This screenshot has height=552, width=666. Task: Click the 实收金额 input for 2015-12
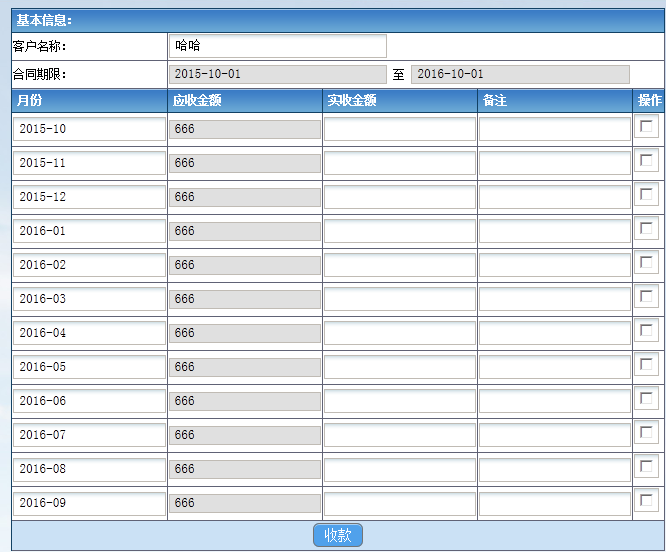point(400,197)
